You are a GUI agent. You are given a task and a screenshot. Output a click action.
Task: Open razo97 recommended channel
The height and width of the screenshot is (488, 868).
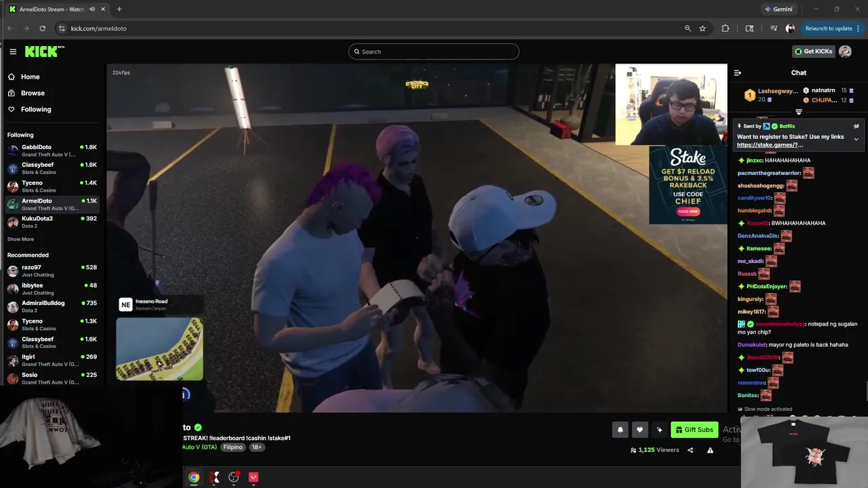(52, 271)
